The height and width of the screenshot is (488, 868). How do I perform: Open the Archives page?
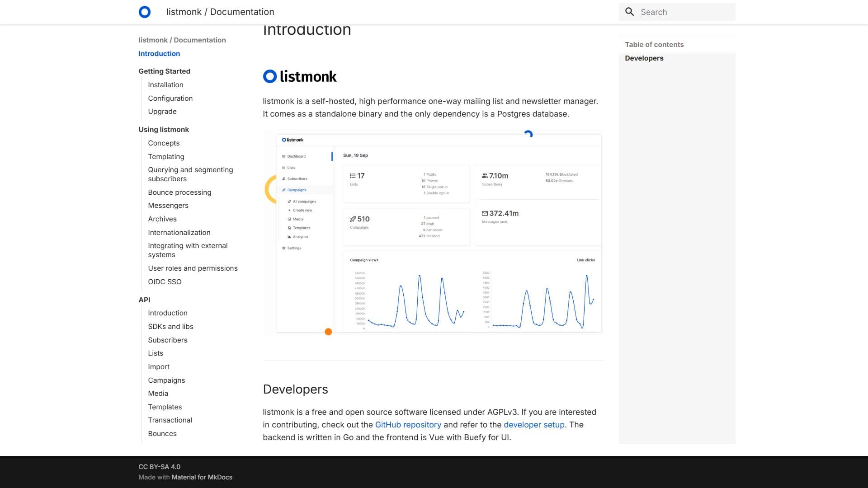(x=162, y=219)
